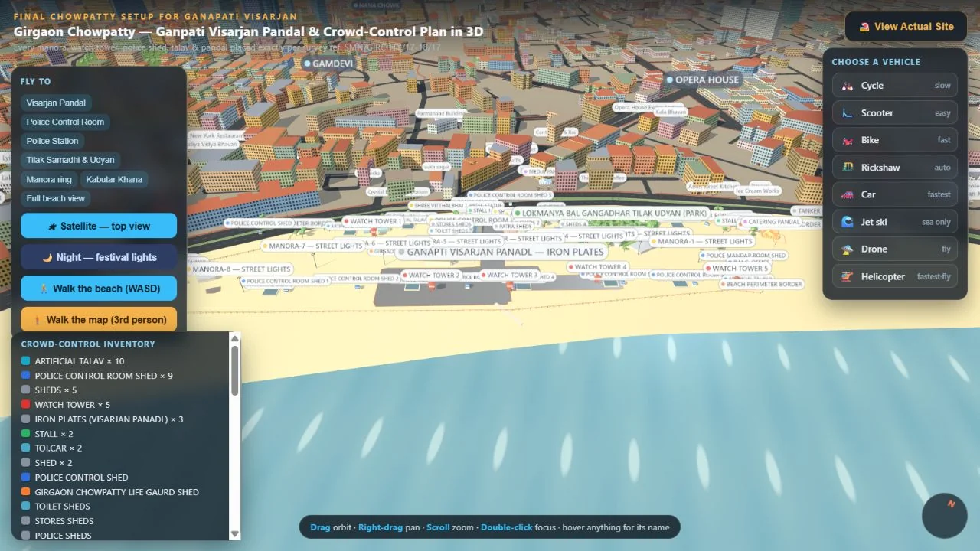Fly to Visarjan Pandal
980x551 pixels.
pyautogui.click(x=56, y=103)
